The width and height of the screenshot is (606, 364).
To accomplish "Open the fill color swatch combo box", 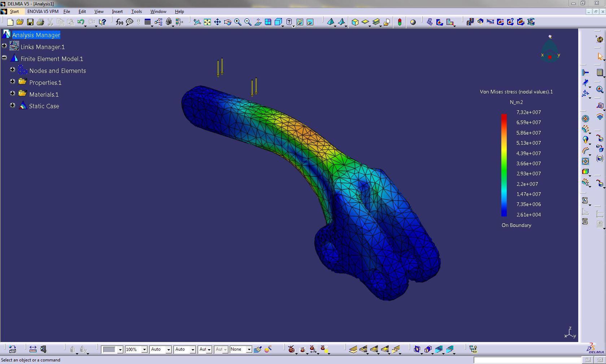I will pos(112,350).
